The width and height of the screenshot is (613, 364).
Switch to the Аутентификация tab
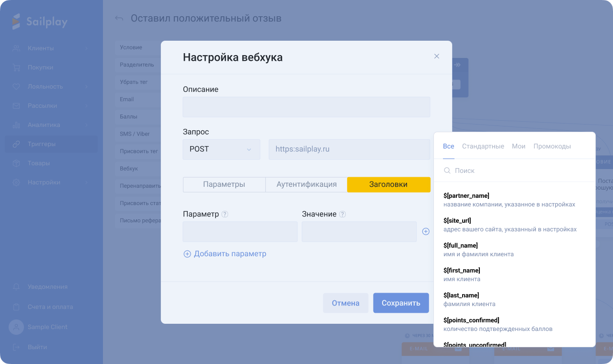306,184
